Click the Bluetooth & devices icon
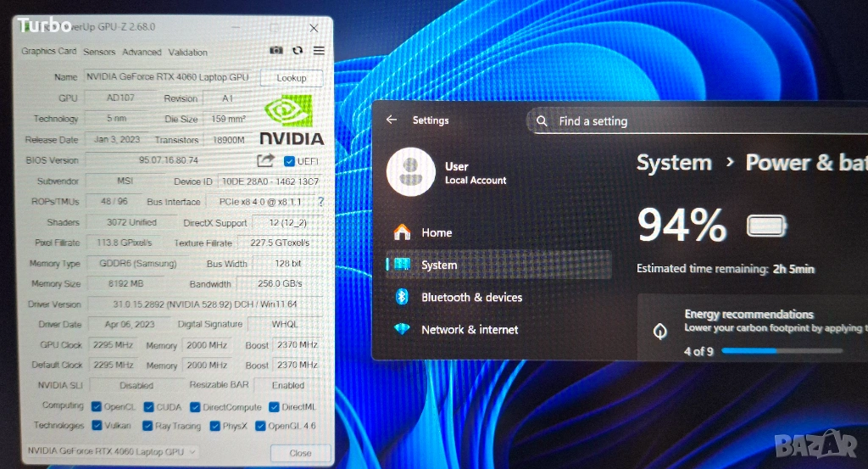 click(x=403, y=297)
